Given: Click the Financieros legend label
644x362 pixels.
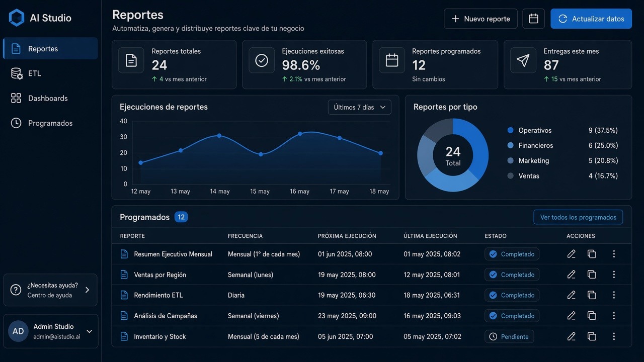Looking at the screenshot, I should [x=536, y=145].
